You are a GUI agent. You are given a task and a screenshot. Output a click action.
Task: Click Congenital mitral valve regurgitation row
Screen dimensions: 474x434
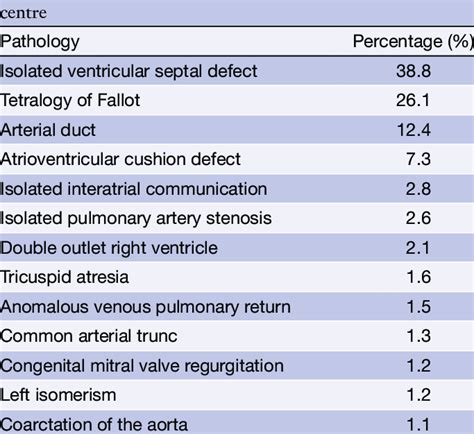[x=237, y=365]
